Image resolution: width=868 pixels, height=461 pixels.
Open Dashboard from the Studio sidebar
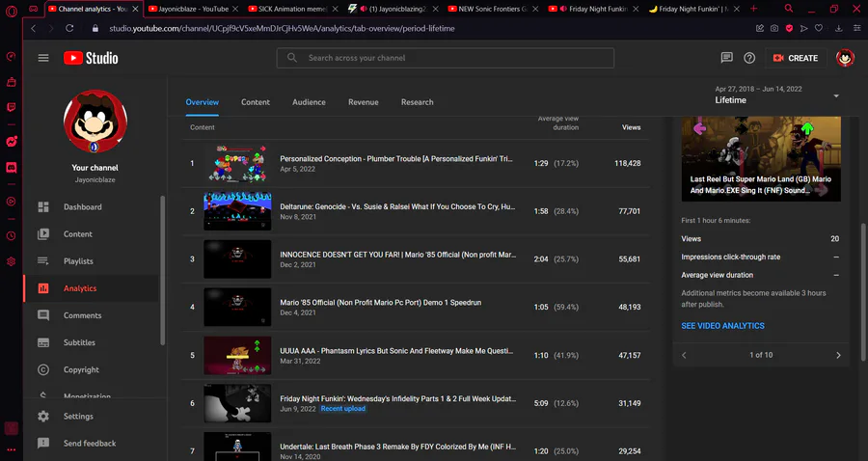(83, 207)
